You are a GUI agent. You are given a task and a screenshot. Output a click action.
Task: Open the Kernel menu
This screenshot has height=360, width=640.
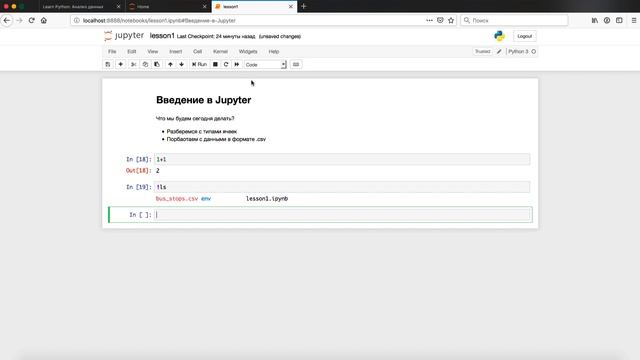coord(220,51)
